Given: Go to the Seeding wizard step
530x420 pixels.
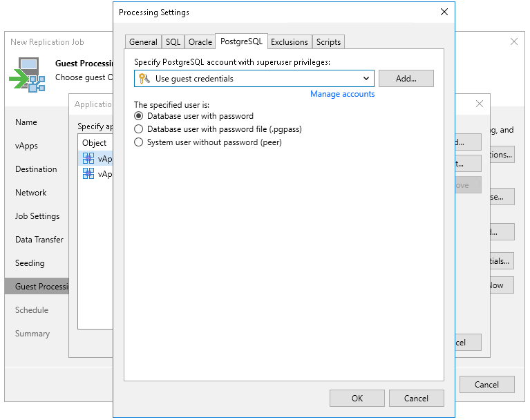Looking at the screenshot, I should click(30, 263).
